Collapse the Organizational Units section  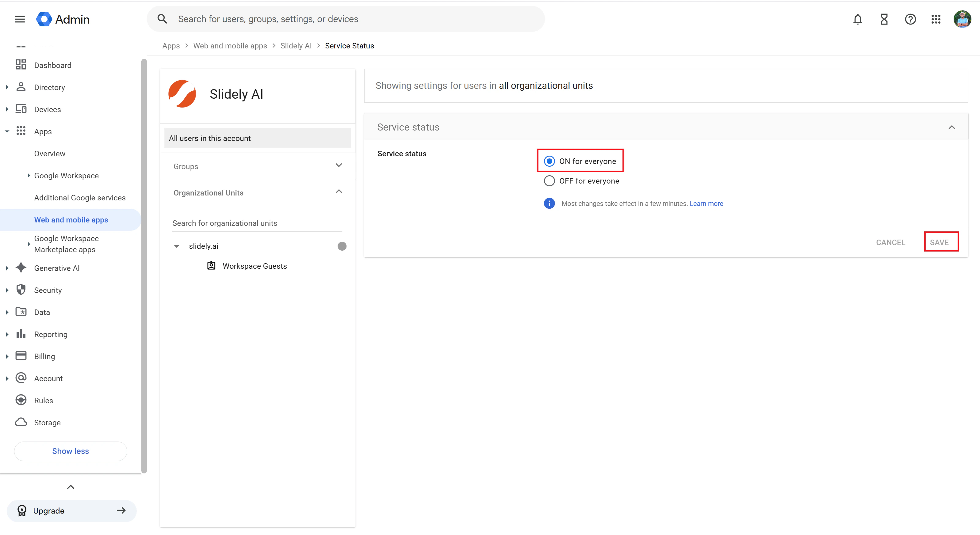point(339,191)
